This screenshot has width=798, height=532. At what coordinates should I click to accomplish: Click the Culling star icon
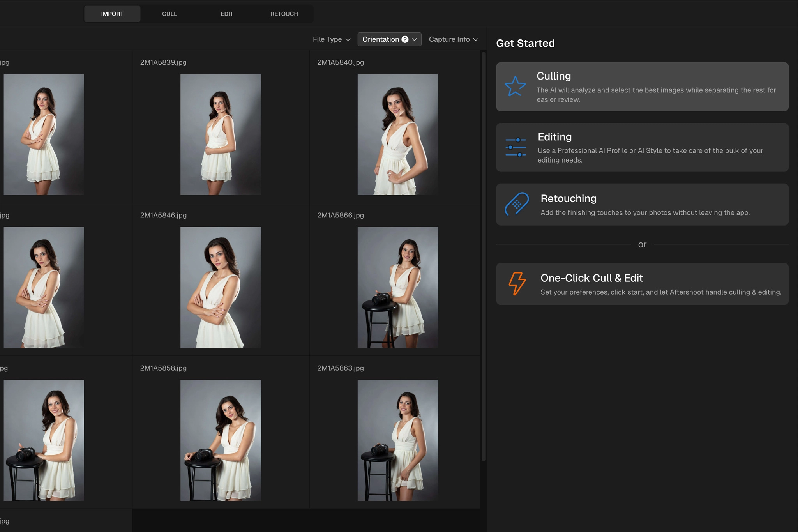[515, 86]
